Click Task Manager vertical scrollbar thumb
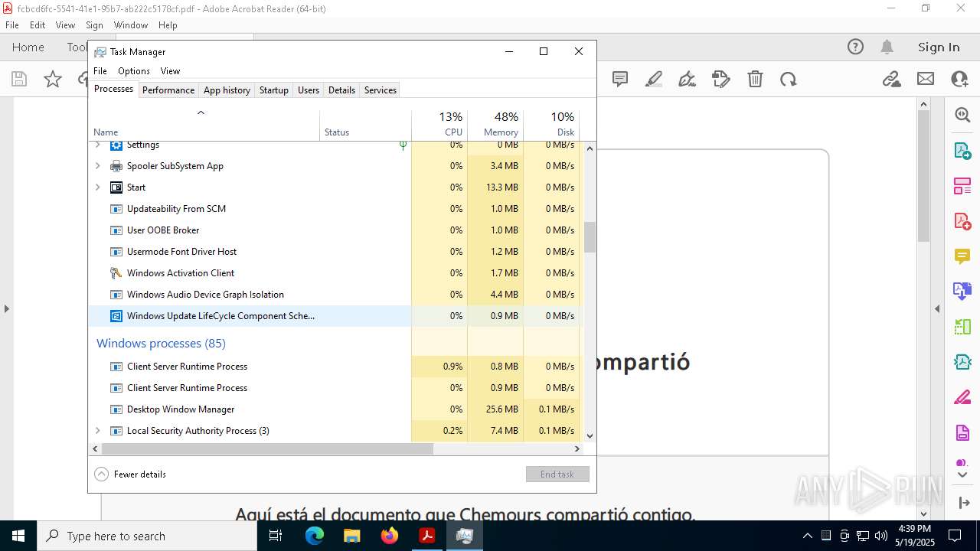Viewport: 980px width, 551px height. 590,237
